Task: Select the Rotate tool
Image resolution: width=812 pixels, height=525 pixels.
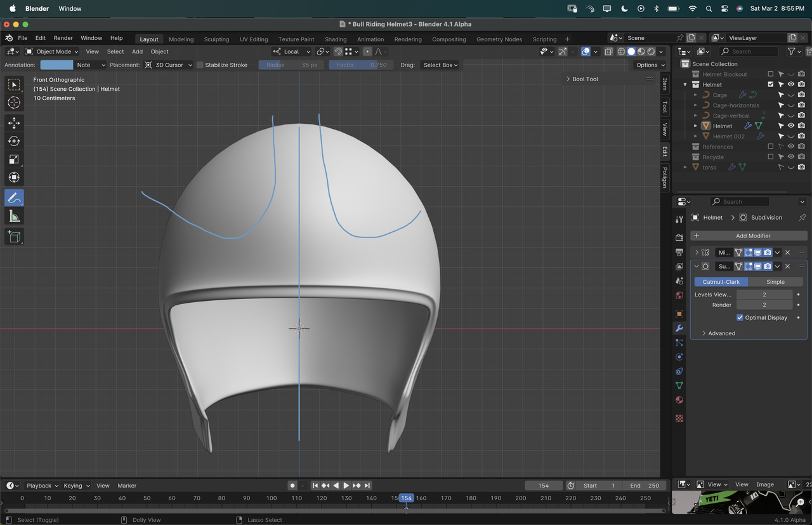Action: point(14,141)
